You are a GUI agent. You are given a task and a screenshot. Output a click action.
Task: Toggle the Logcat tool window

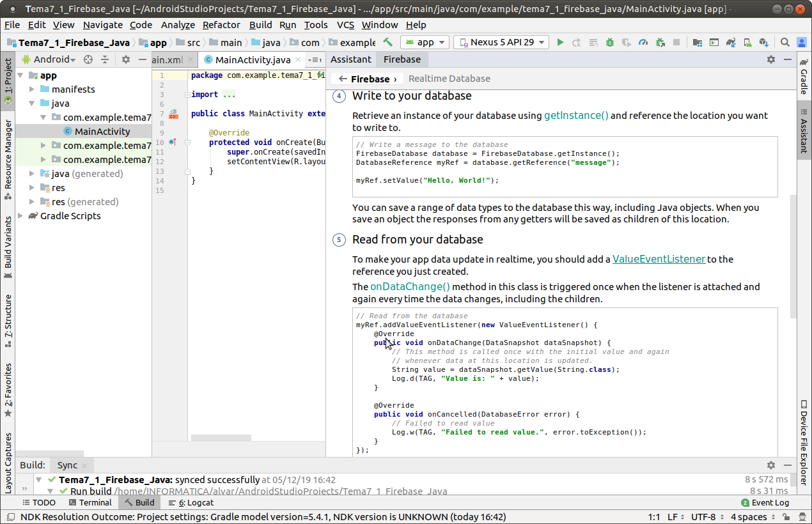point(191,503)
